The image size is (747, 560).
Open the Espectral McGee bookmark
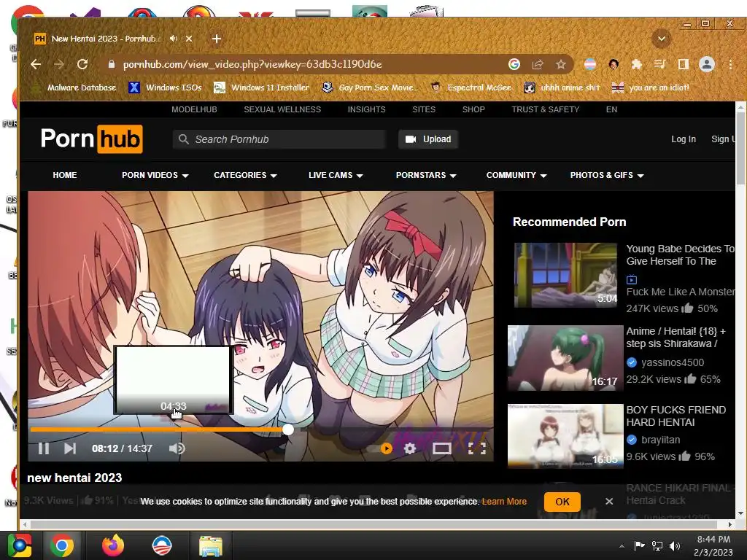tap(472, 87)
